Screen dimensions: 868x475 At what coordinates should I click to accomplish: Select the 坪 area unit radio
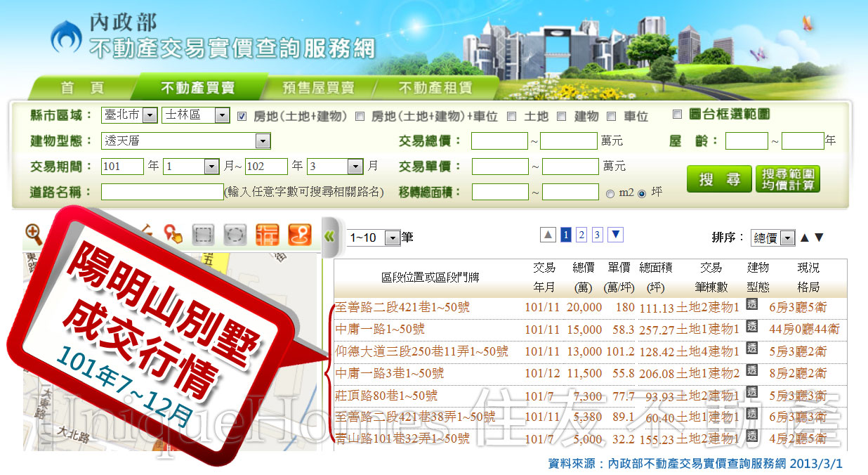coord(642,194)
